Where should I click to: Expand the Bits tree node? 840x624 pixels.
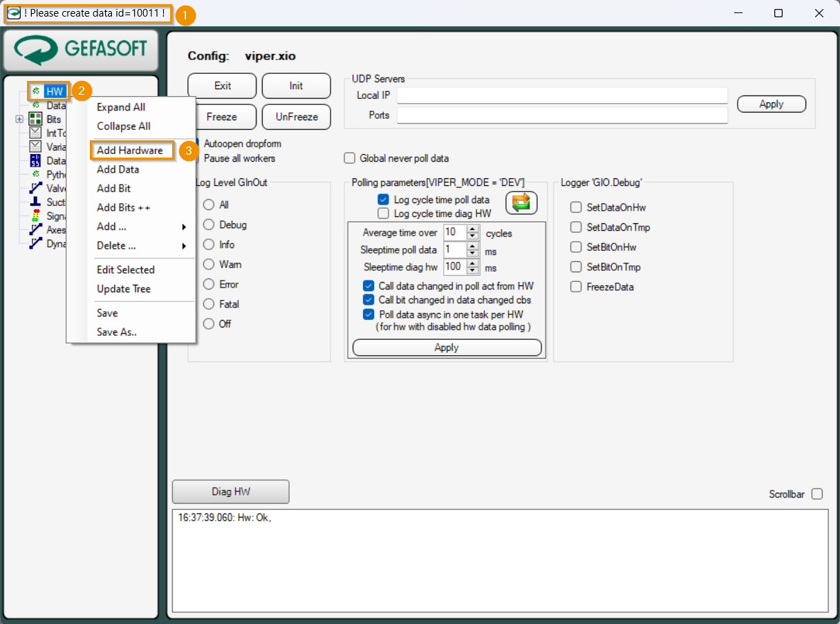pyautogui.click(x=19, y=119)
